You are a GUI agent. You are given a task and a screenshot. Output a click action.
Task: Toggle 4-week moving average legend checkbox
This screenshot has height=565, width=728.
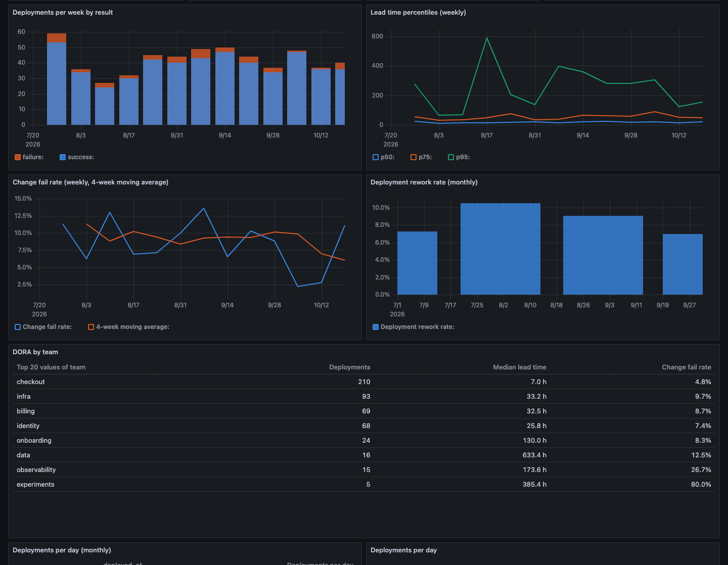coord(91,327)
